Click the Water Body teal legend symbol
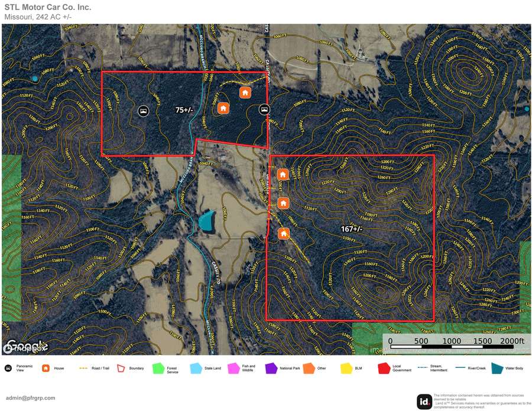Screen dimensions: 532x411 point(495,368)
